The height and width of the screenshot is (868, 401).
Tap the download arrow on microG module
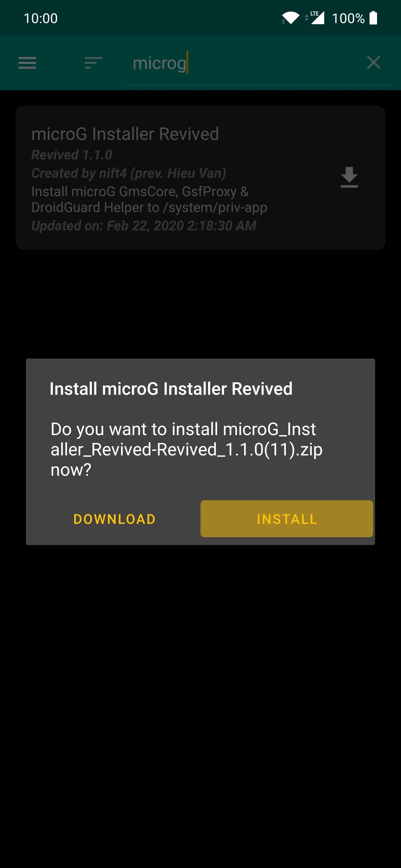[349, 177]
